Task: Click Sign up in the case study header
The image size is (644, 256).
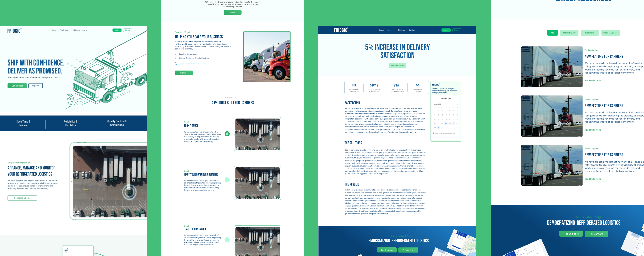Action: (x=457, y=30)
